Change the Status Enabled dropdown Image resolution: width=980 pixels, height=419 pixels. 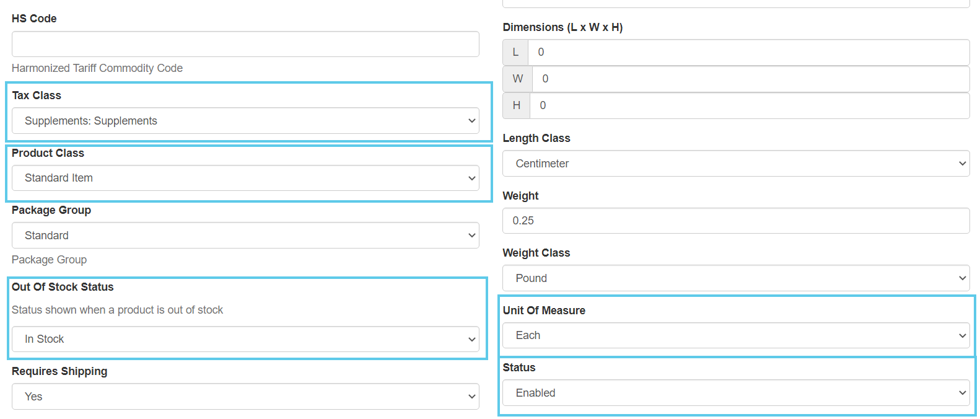click(736, 393)
